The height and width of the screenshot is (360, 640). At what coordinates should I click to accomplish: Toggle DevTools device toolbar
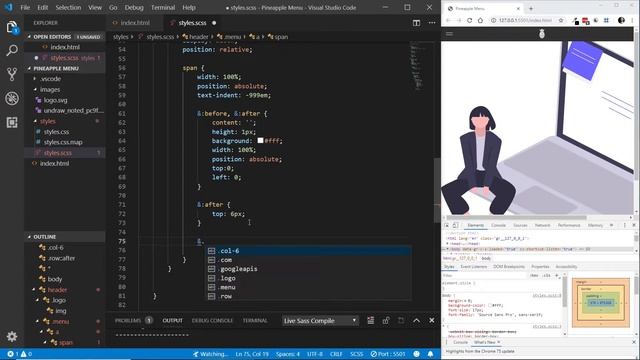pos(456,225)
